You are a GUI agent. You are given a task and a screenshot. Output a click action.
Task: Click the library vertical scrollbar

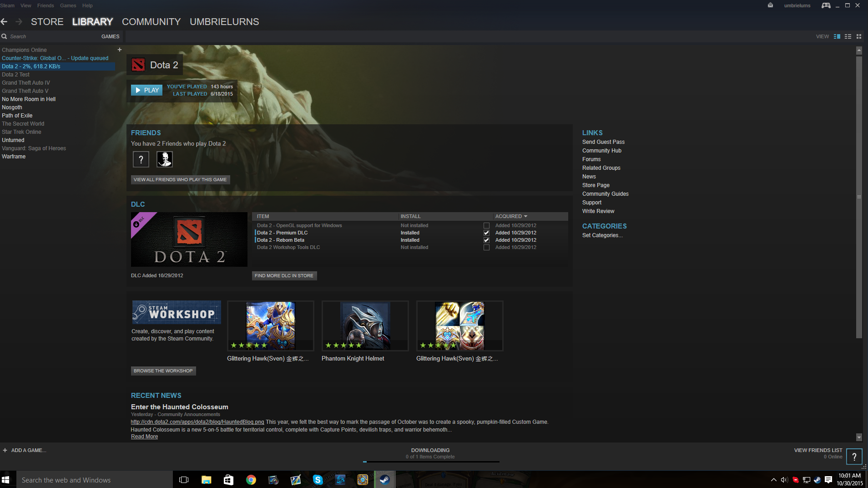click(x=859, y=197)
